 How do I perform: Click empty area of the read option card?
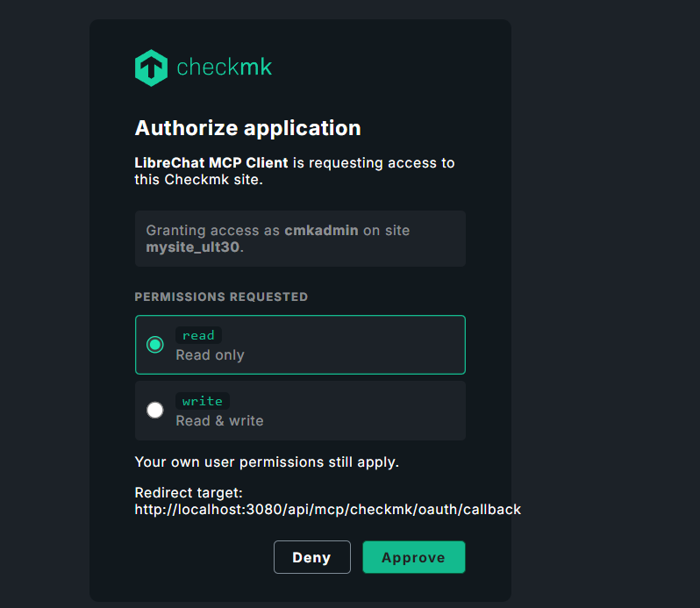pos(366,345)
